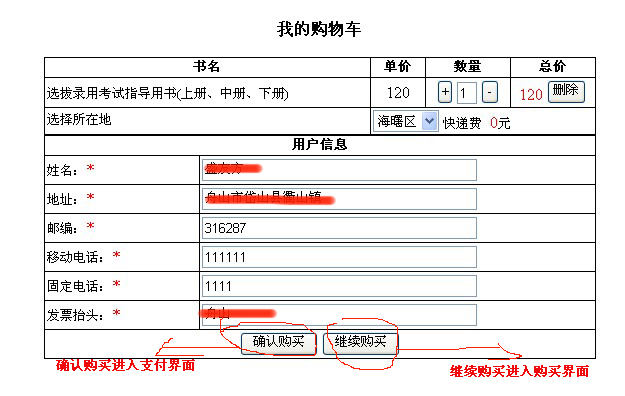
Task: Click the 移动电话 field containing 111111
Action: [339, 257]
